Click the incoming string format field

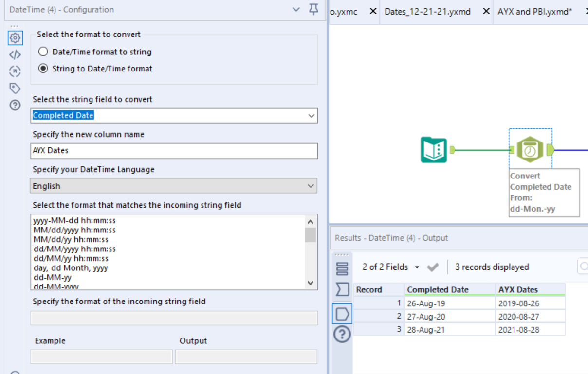point(174,318)
